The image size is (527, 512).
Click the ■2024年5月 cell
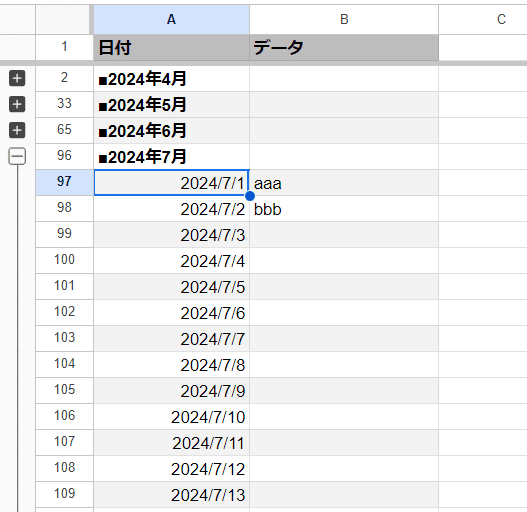(x=171, y=105)
